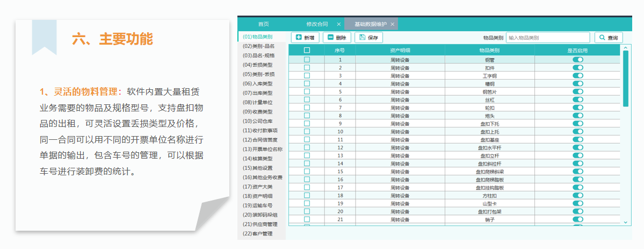Screen dimensions: 644x249
Task: Click the 资产明细 column header
Action: pyautogui.click(x=400, y=50)
